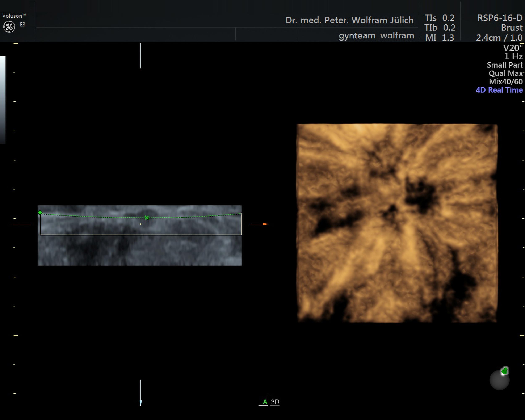This screenshot has width=525, height=420.
Task: Click the blue downward arrow at the bottom
Action: click(141, 403)
